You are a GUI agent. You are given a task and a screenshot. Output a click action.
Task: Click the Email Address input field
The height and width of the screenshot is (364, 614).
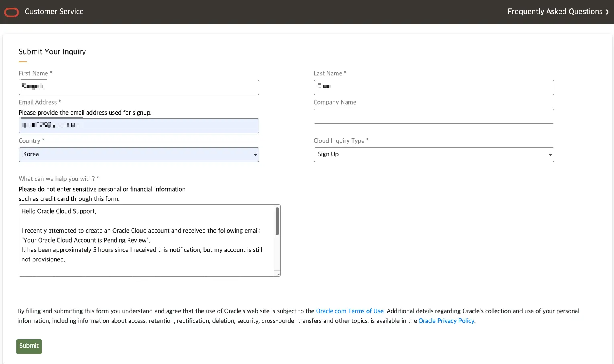click(x=138, y=126)
